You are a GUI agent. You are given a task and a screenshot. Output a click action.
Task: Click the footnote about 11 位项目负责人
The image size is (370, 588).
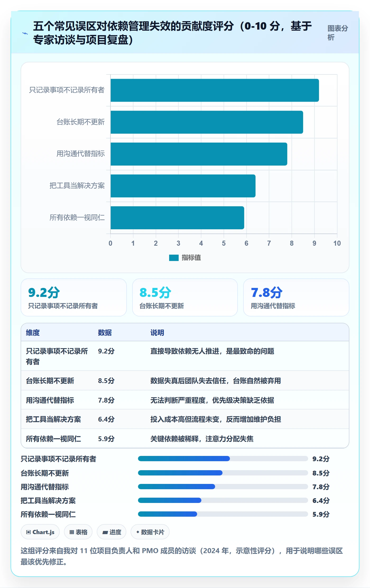[x=182, y=556]
